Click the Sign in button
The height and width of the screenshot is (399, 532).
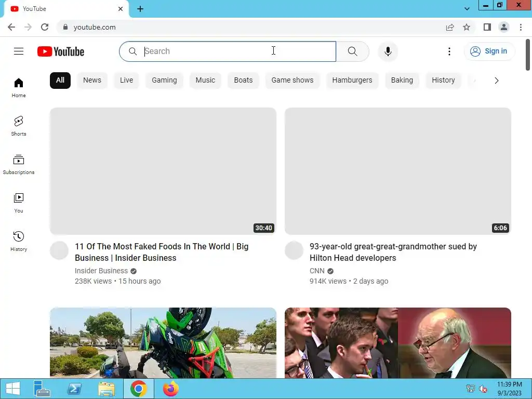489,51
